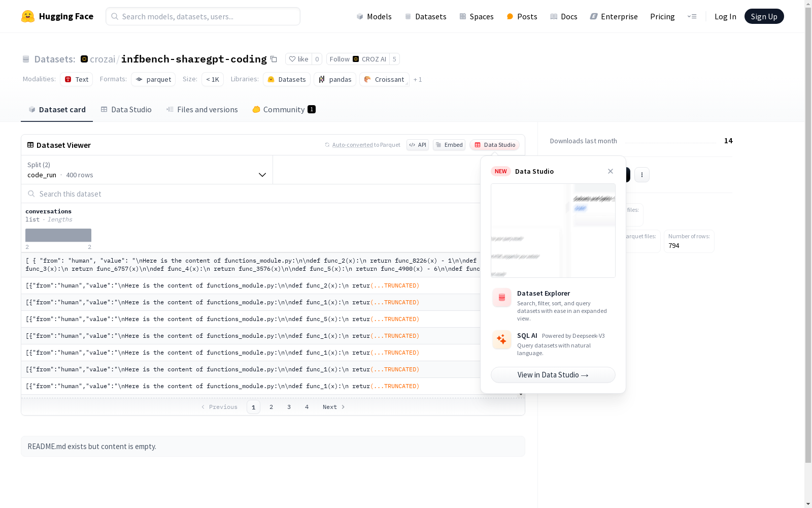Click the SQL AI entry
The width and height of the screenshot is (812, 508).
[553, 343]
